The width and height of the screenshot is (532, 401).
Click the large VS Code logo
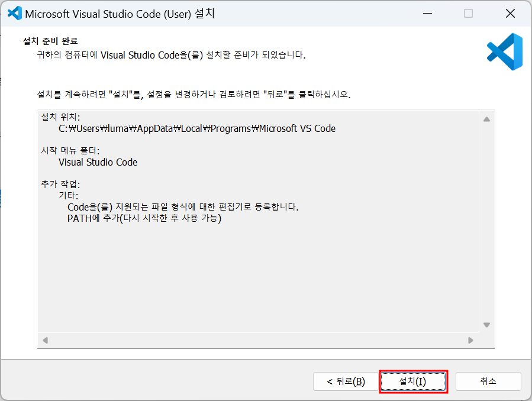pos(505,51)
